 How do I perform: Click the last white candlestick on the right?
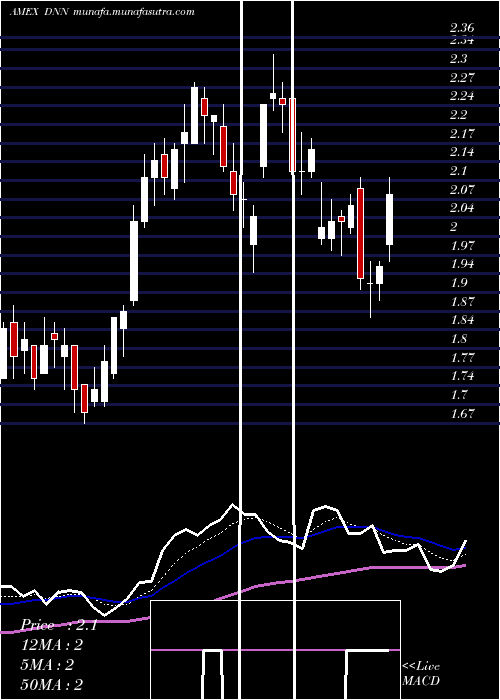pyautogui.click(x=389, y=219)
